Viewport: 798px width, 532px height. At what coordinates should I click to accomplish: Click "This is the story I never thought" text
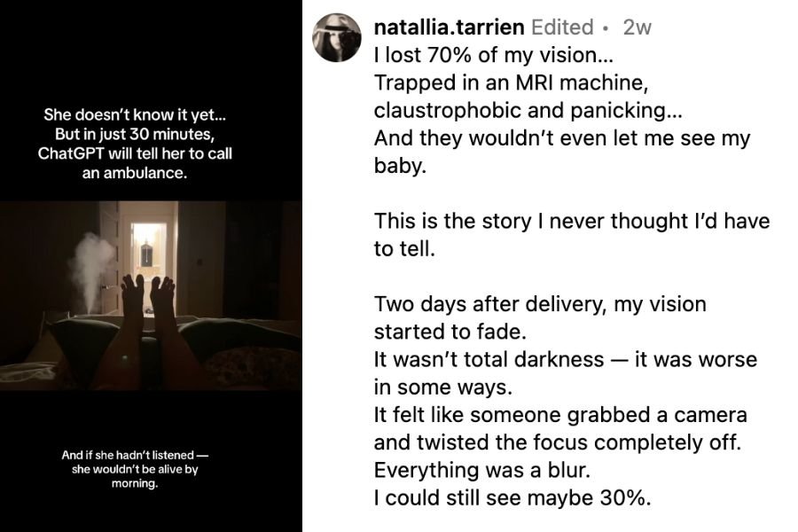[572, 222]
